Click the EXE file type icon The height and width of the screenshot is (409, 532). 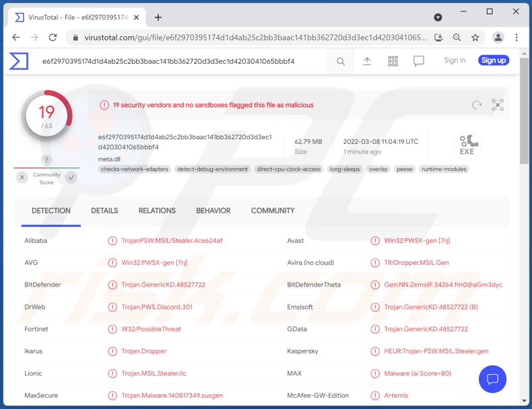coord(467,145)
